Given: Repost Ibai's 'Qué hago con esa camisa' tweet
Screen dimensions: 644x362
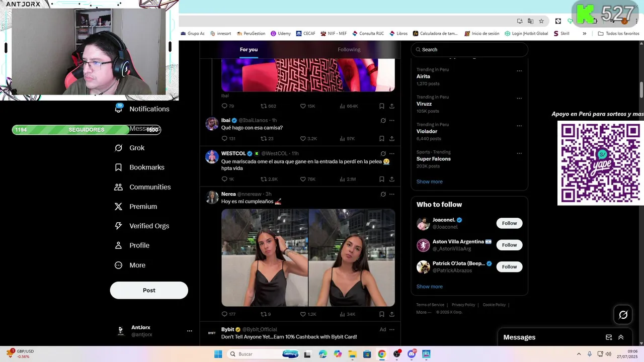Looking at the screenshot, I should 263,138.
